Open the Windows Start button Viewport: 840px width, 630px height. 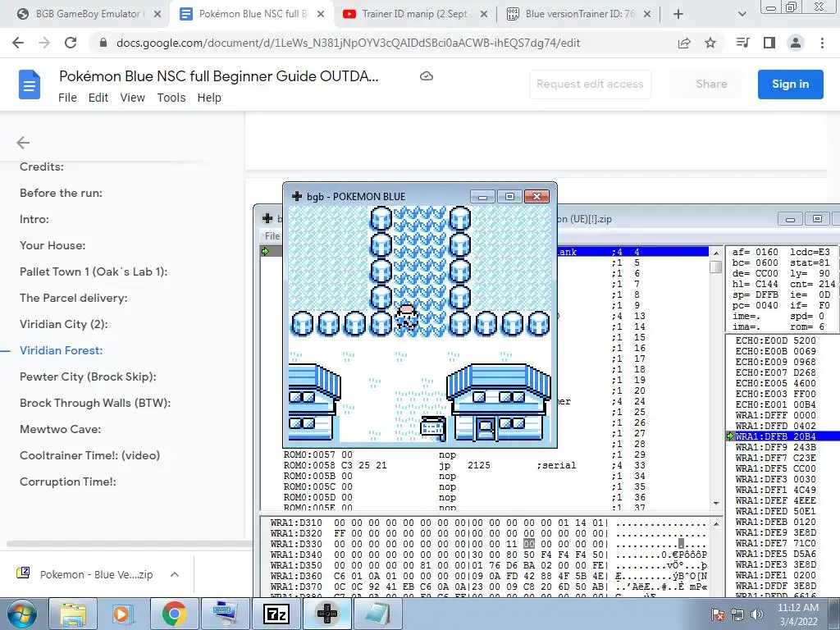point(22,614)
